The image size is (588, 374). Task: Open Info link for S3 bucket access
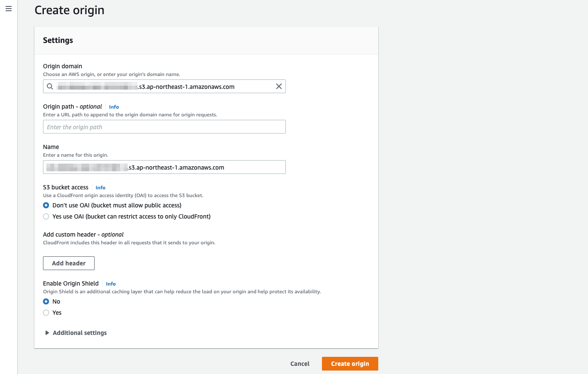[100, 188]
